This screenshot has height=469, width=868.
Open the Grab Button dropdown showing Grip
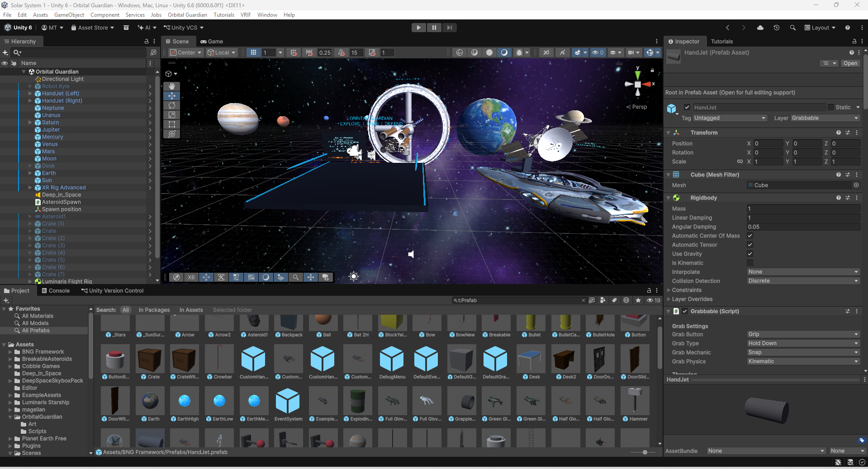(803, 334)
